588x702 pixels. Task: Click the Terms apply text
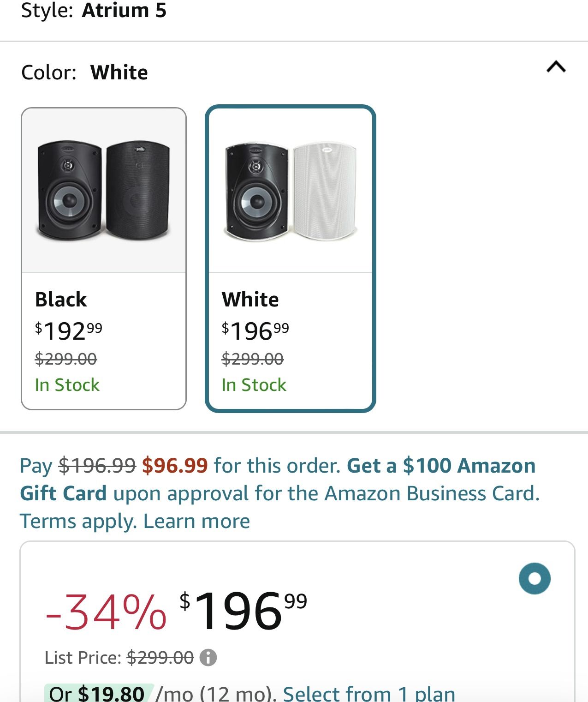point(78,521)
